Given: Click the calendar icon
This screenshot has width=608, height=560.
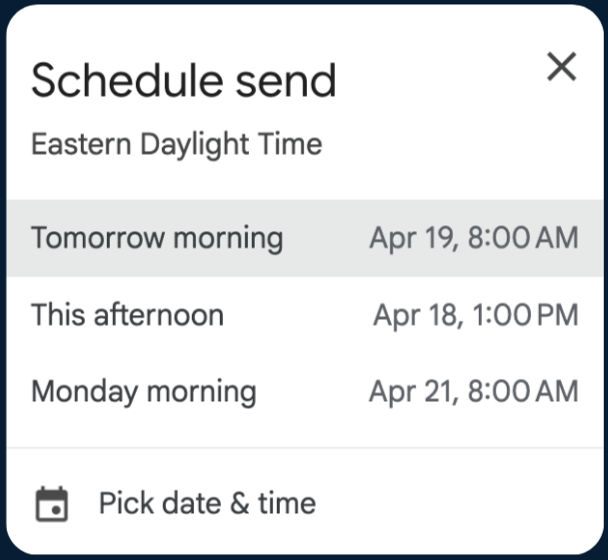Looking at the screenshot, I should 52,504.
